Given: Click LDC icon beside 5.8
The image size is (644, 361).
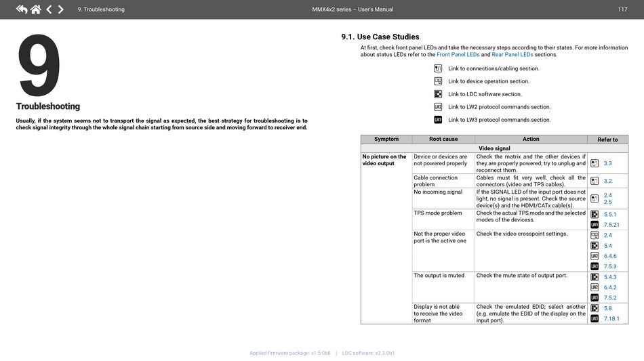Looking at the screenshot, I should (x=595, y=308).
